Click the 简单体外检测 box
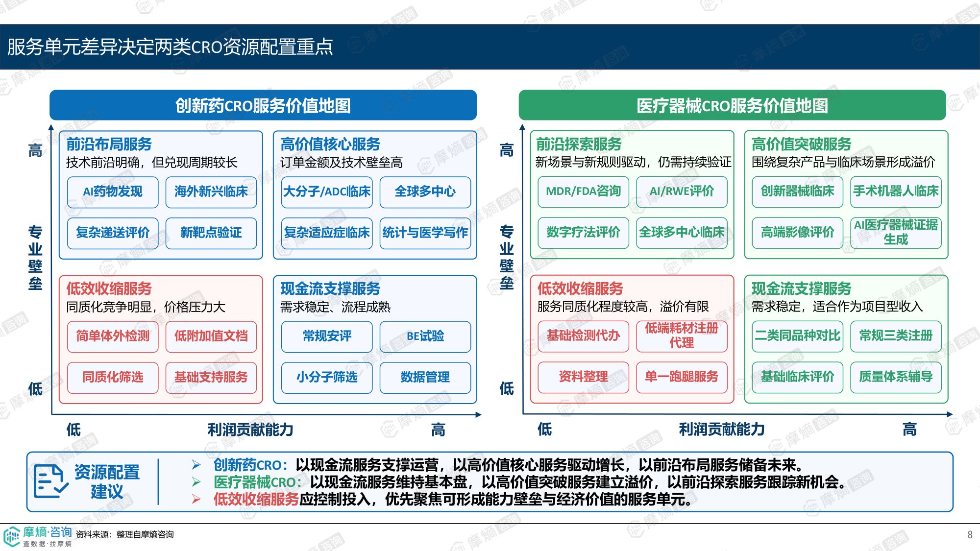 tap(113, 336)
